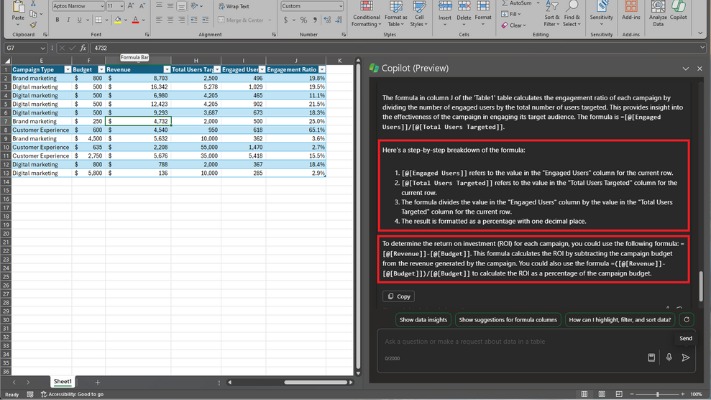Screen dimensions: 711x400
Task: Open the font size dropdown
Action: point(122,6)
